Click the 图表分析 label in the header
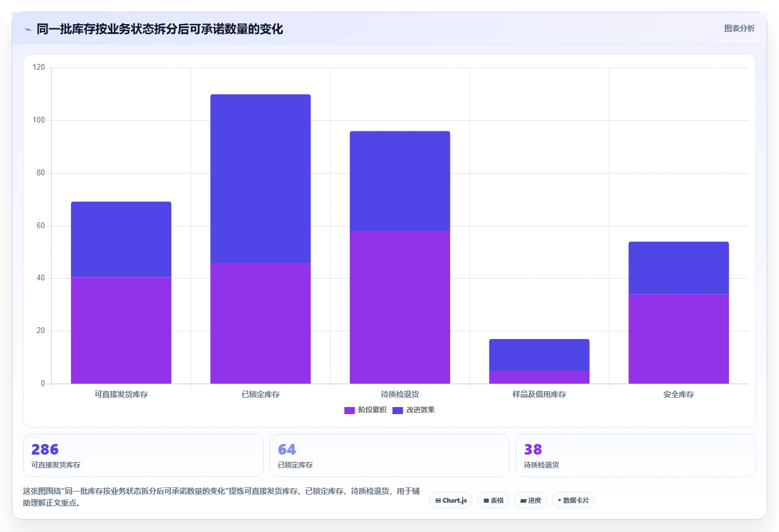 click(x=739, y=28)
